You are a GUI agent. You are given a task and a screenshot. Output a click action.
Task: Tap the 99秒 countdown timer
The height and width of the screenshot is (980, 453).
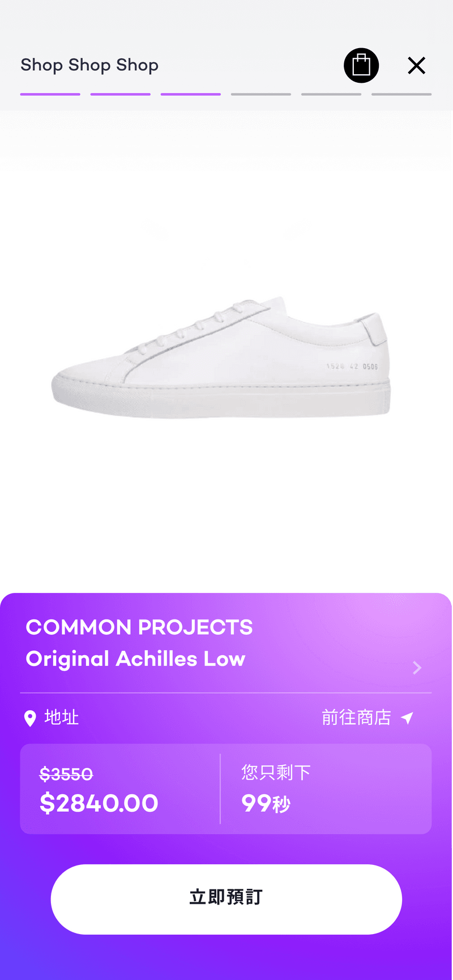266,804
